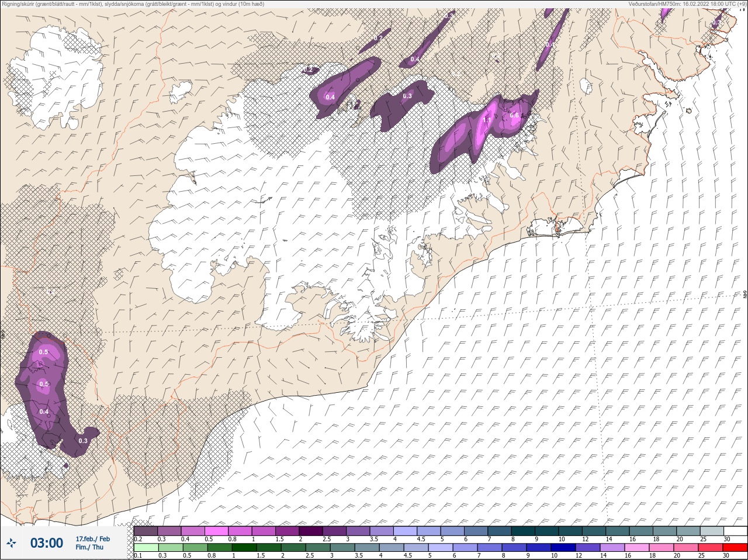Pick the white 30 swatch in top legend row
This screenshot has width=748, height=560.
pos(735,531)
